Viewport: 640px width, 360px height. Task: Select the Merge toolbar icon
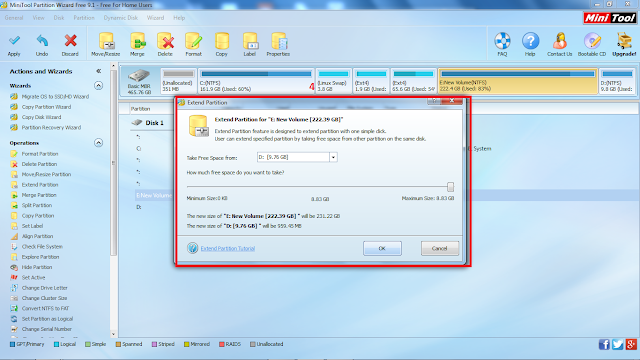(x=138, y=41)
